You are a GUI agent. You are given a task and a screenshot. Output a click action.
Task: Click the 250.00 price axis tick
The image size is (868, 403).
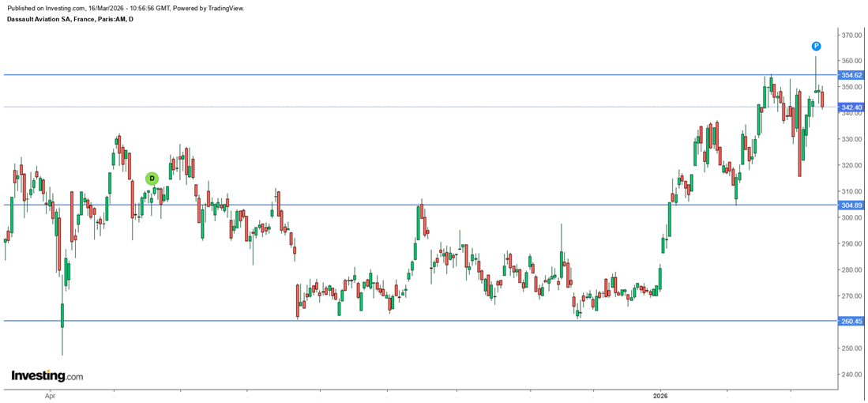(x=851, y=348)
